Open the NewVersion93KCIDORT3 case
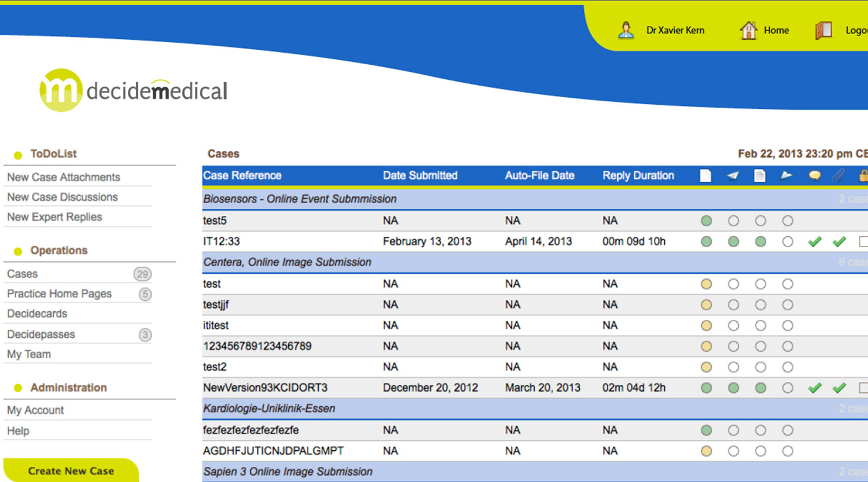 (x=265, y=388)
